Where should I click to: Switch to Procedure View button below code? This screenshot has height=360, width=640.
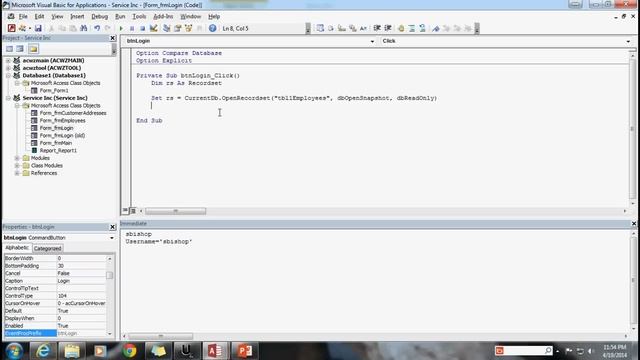125,211
